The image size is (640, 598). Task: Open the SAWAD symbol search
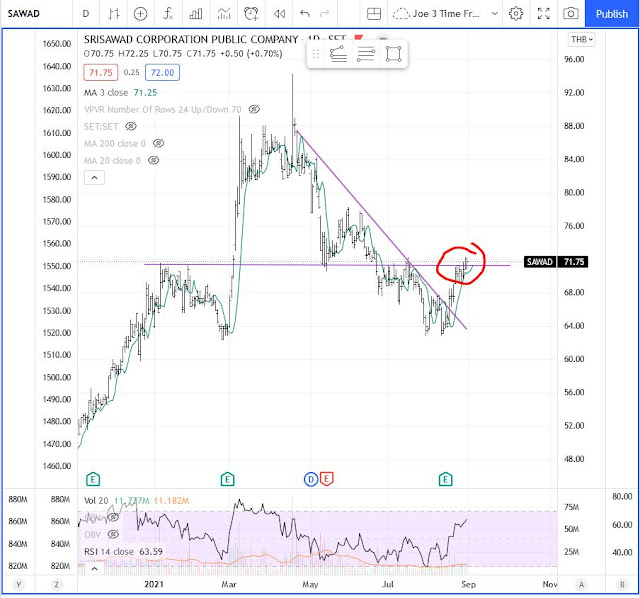[24, 13]
